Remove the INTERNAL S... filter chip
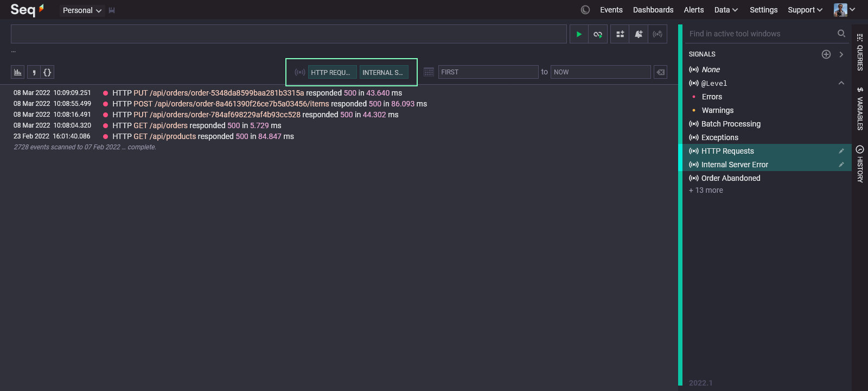This screenshot has width=868, height=391. 384,72
